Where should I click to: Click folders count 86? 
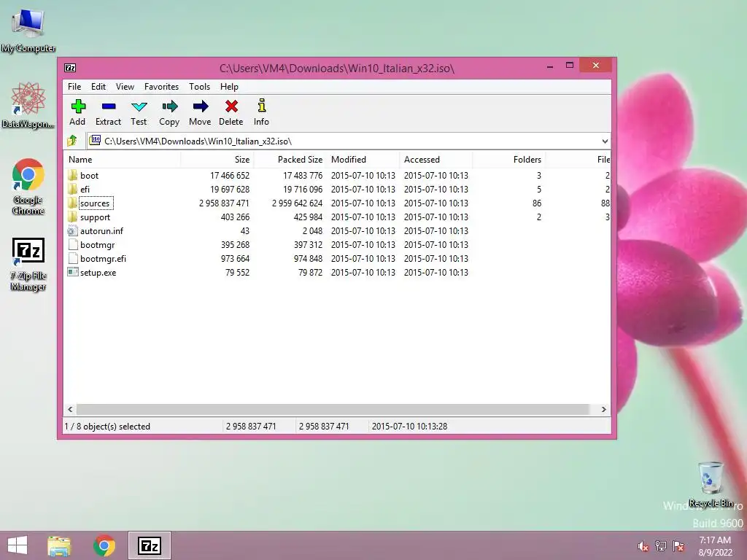click(537, 203)
